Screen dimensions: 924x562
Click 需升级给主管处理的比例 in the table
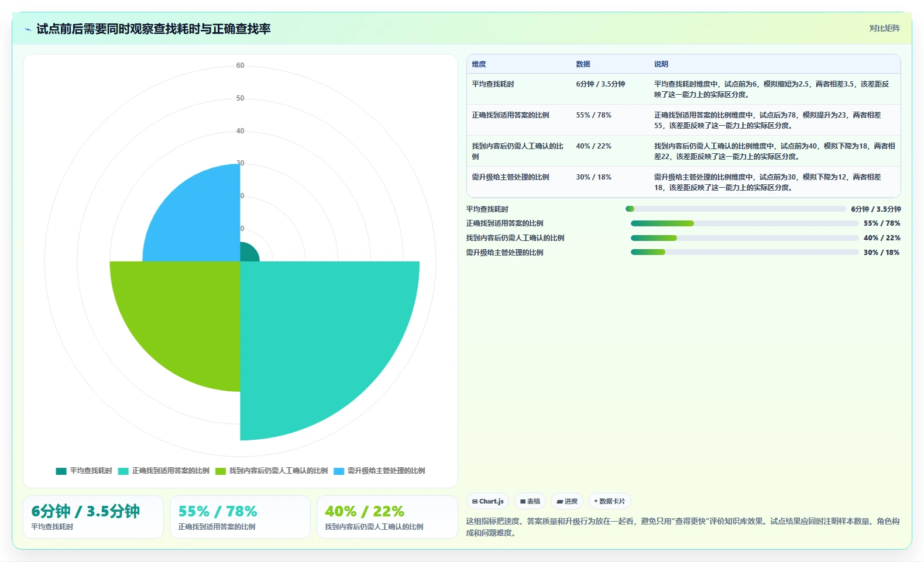(x=510, y=177)
